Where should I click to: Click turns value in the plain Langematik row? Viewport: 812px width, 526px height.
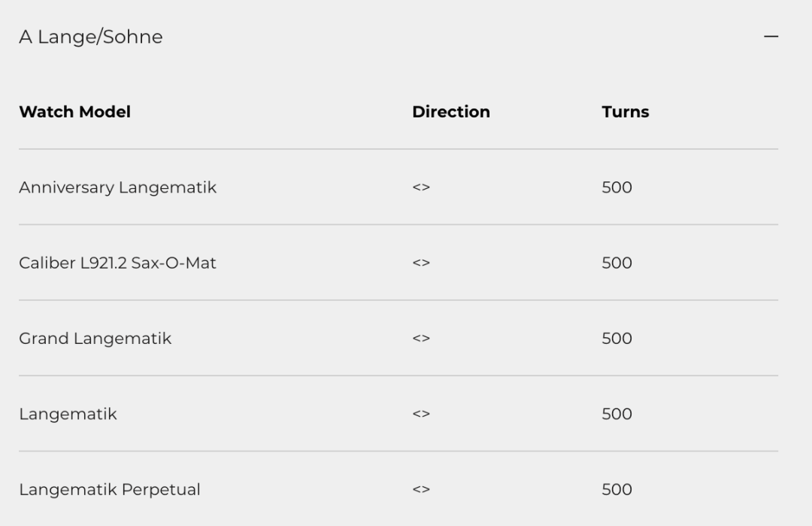tap(617, 414)
